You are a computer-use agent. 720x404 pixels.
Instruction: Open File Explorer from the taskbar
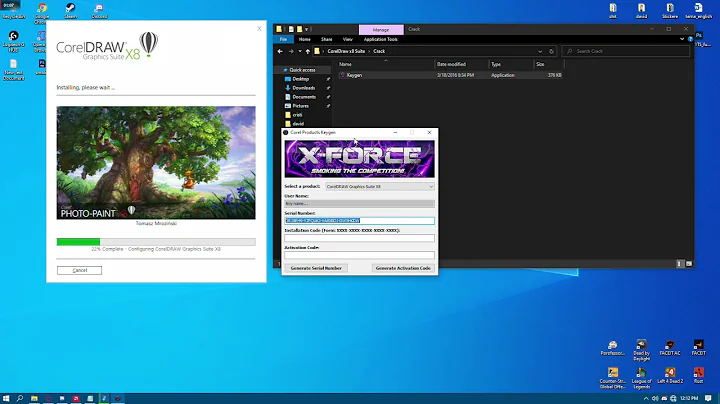pos(34,398)
